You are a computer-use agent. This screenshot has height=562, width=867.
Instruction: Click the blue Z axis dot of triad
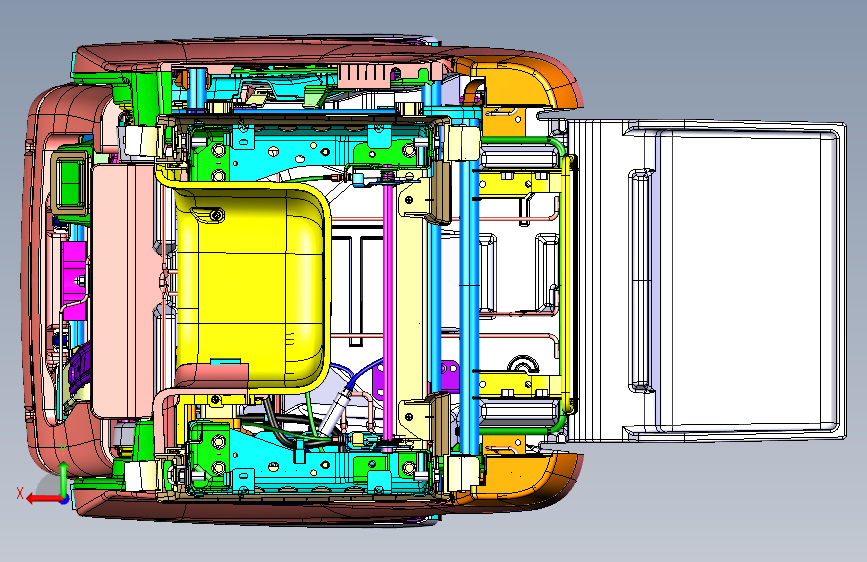tap(65, 500)
